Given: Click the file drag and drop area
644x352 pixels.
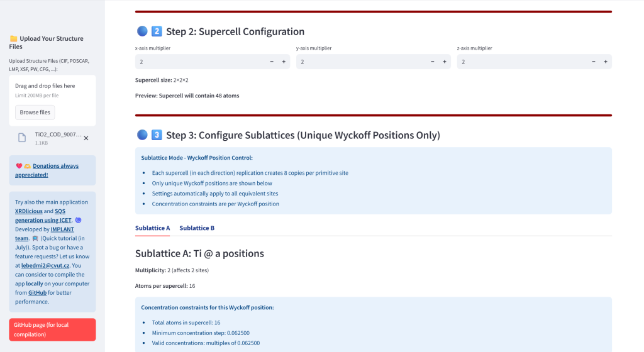Looking at the screenshot, I should pyautogui.click(x=52, y=101).
